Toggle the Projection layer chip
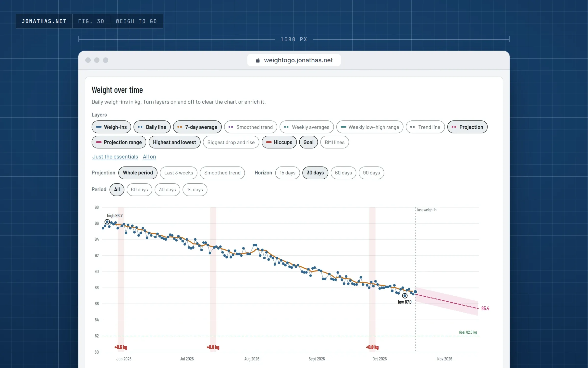This screenshot has width=588, height=368. point(467,127)
